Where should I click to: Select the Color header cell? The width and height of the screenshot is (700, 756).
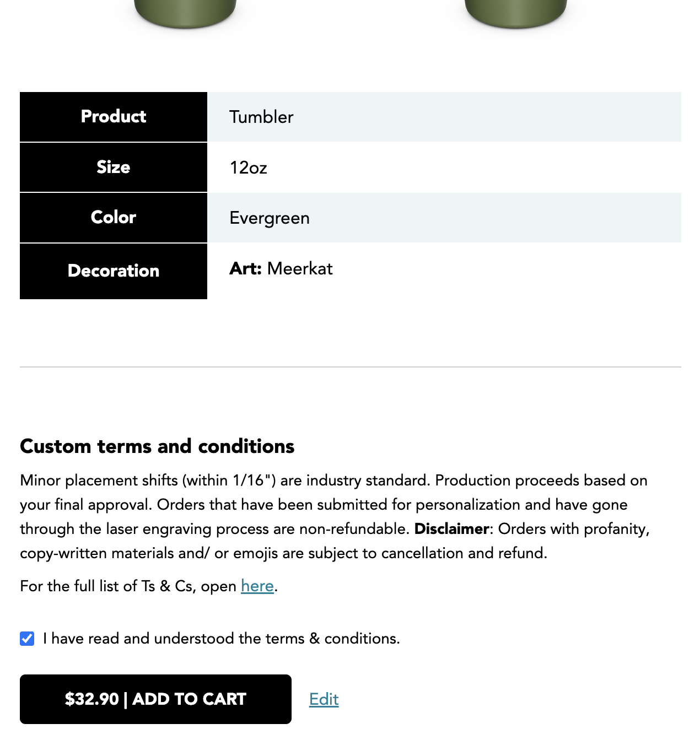114,218
